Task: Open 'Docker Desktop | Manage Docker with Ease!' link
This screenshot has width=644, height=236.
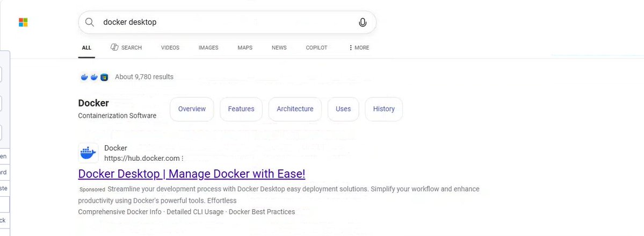Action: 191,174
